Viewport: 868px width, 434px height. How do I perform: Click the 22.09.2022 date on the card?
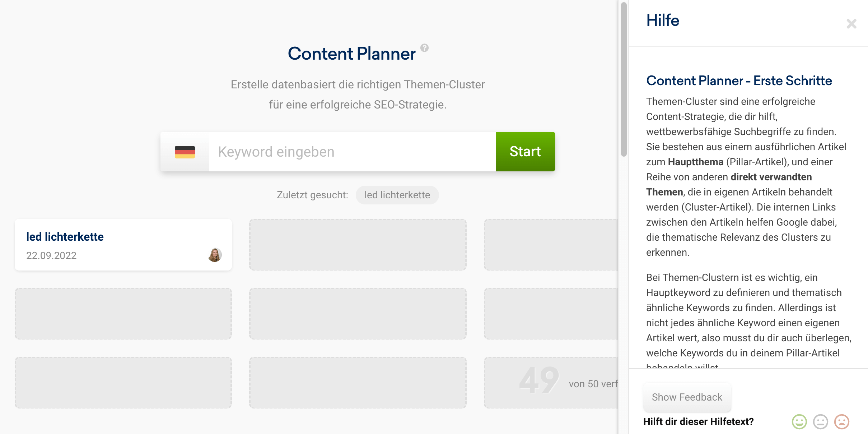point(51,255)
